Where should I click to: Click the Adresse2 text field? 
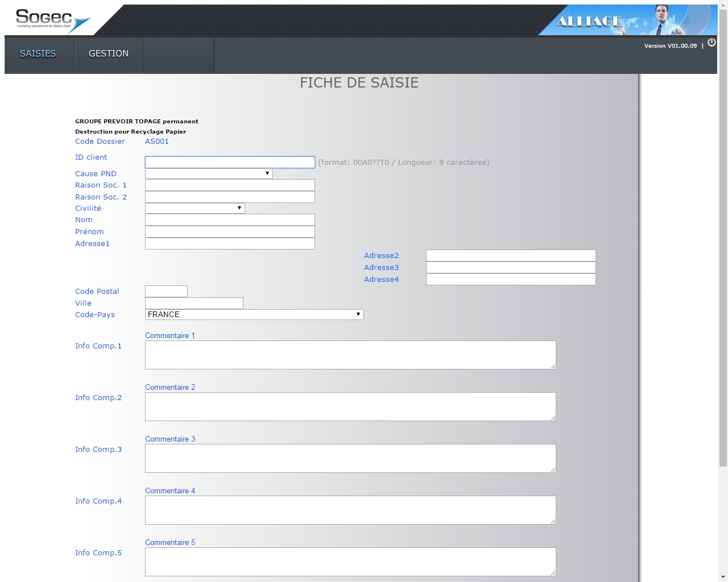pos(511,256)
